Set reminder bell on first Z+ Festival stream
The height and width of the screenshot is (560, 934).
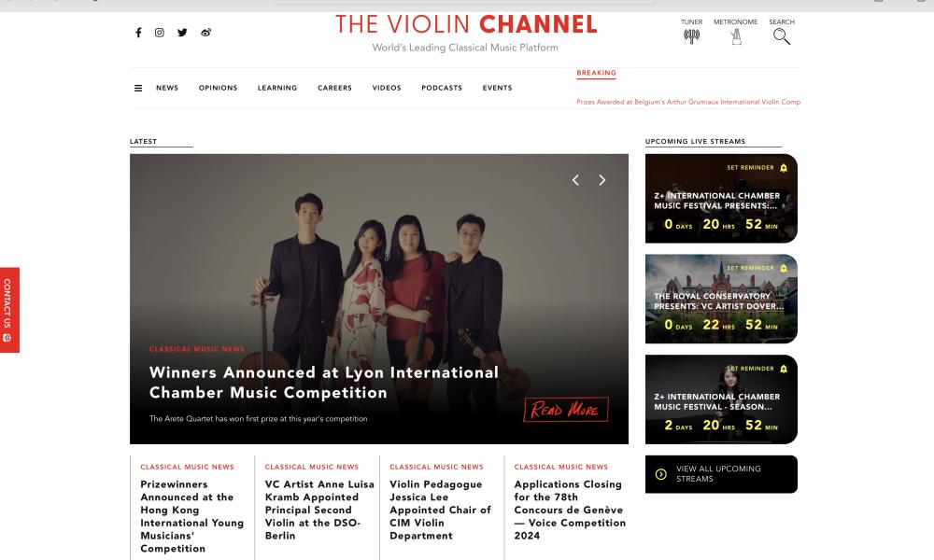[784, 168]
